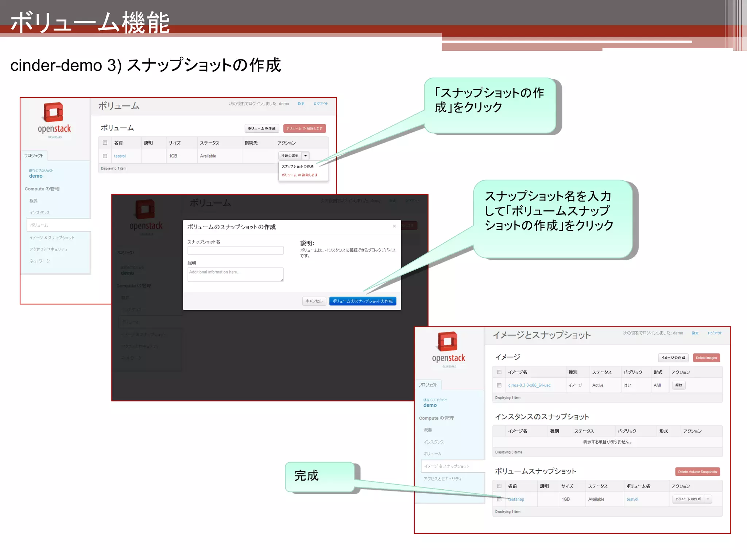Viewport: 747px width, 560px height.
Task: Open イメージ & スナップショット in Volumes sidebar
Action: tap(51, 237)
